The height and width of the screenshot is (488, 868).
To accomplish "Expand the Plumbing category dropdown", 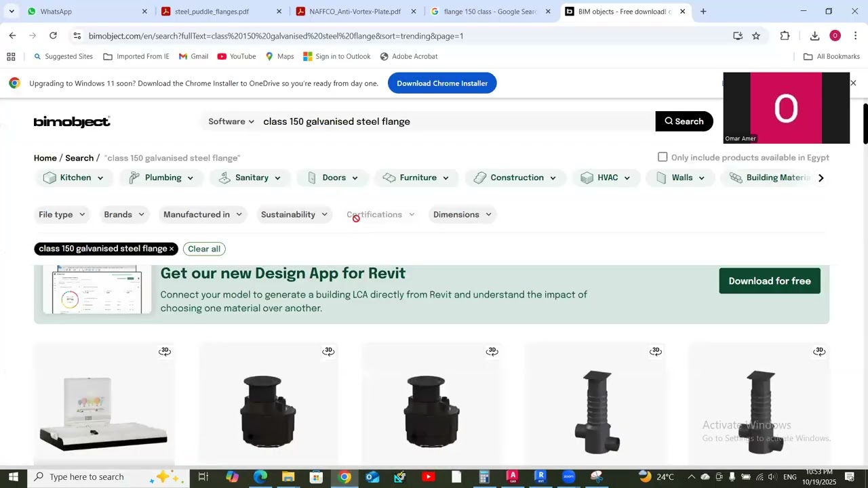I will [161, 178].
